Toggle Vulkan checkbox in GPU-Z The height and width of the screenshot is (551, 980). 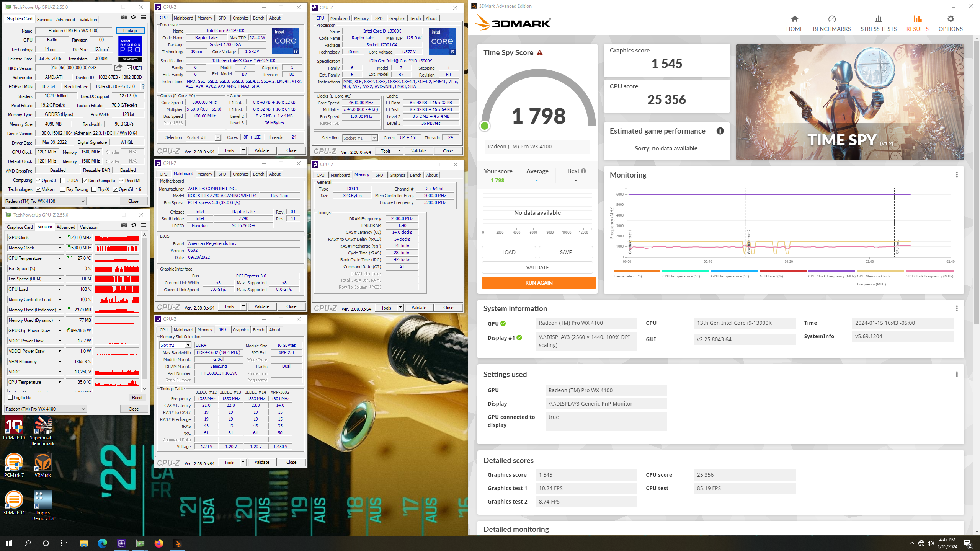(x=38, y=189)
